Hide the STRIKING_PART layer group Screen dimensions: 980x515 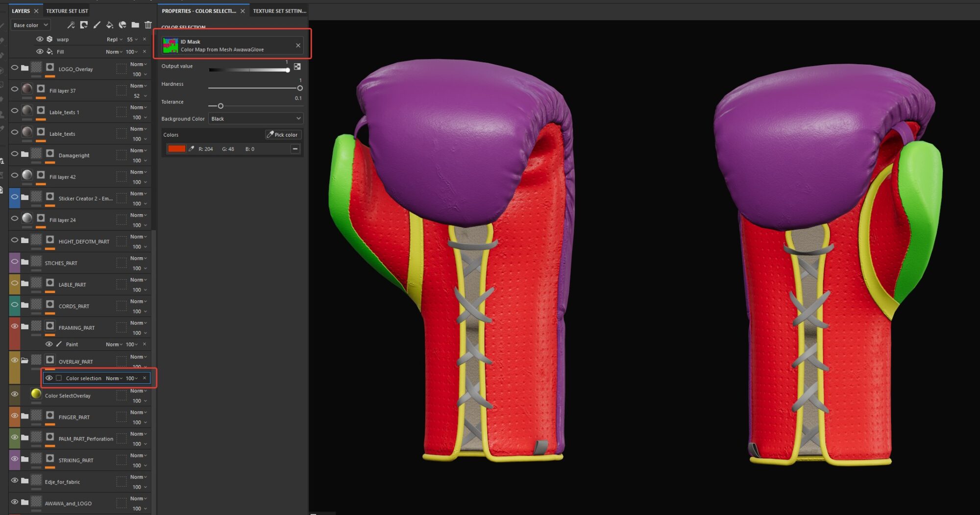(15, 459)
